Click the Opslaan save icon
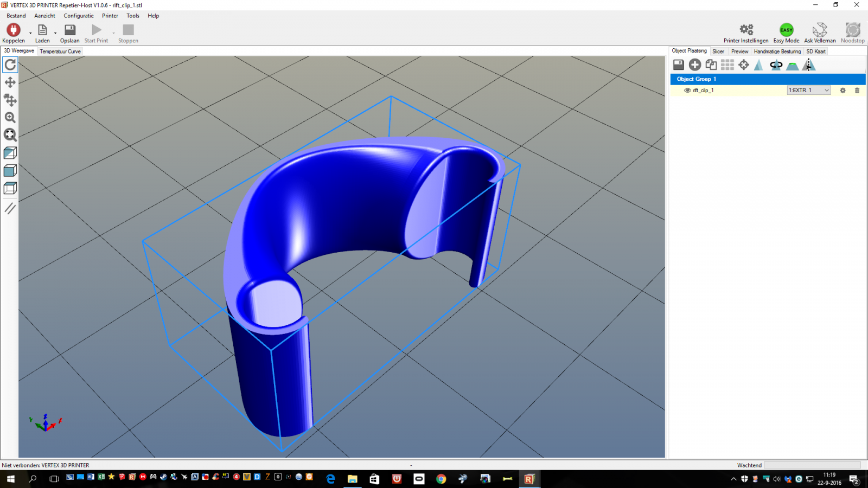The height and width of the screenshot is (488, 868). 70,30
